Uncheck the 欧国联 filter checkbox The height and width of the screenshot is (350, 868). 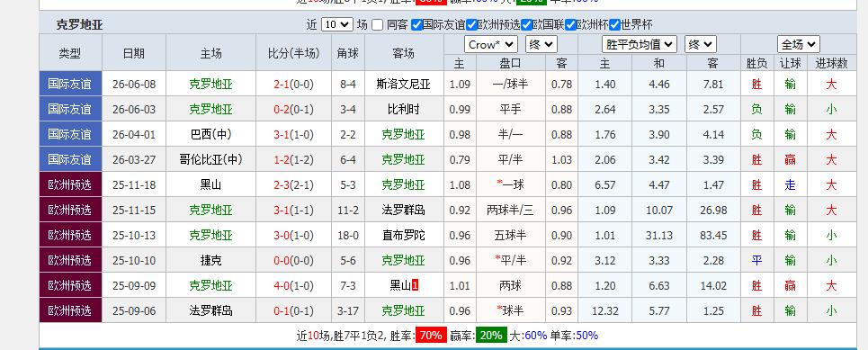(526, 25)
